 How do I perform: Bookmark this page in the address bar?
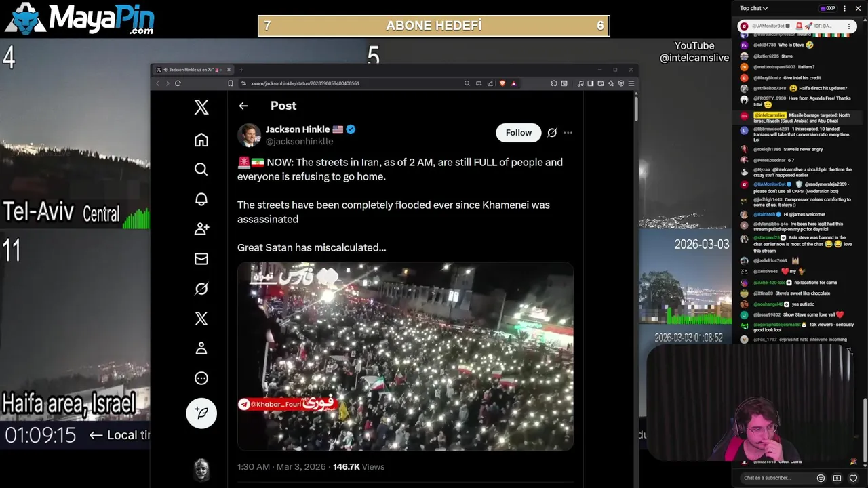click(x=231, y=83)
